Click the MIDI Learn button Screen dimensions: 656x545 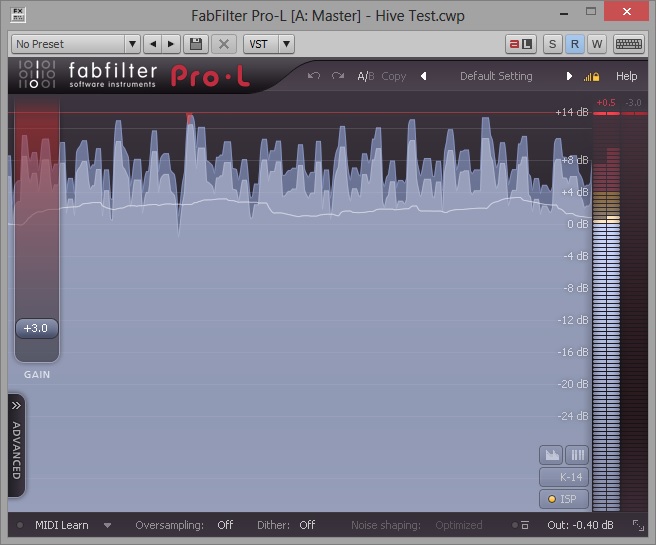coord(62,525)
